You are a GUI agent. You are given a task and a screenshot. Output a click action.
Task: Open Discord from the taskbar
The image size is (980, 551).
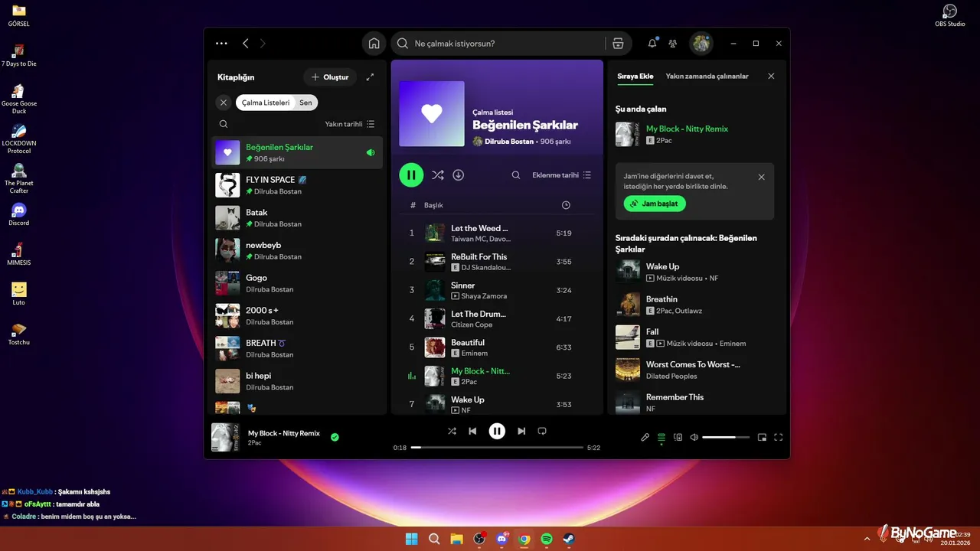coord(502,539)
